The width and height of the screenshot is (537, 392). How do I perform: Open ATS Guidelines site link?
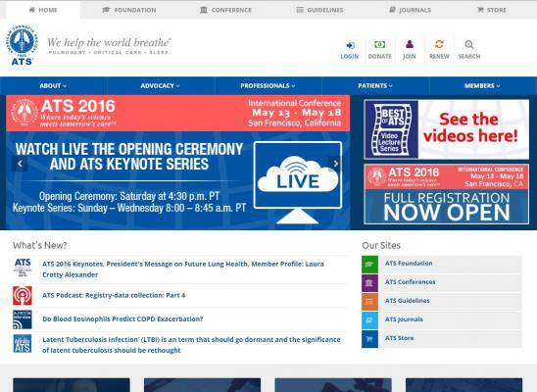pyautogui.click(x=408, y=301)
